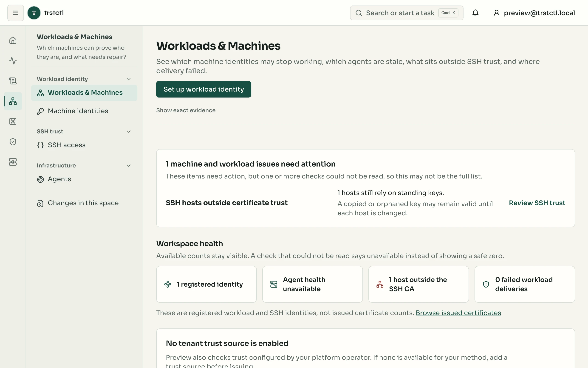The height and width of the screenshot is (368, 588).
Task: Click the search magnifier icon
Action: 359,13
